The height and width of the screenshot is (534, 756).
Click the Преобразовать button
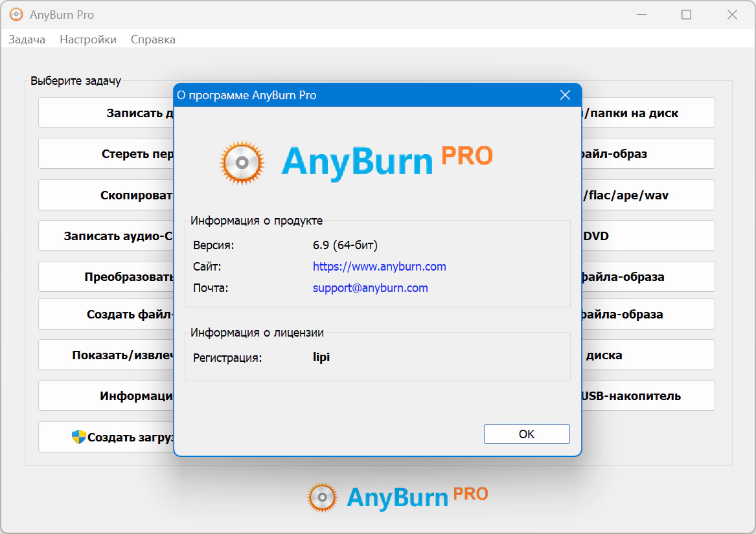(x=106, y=276)
